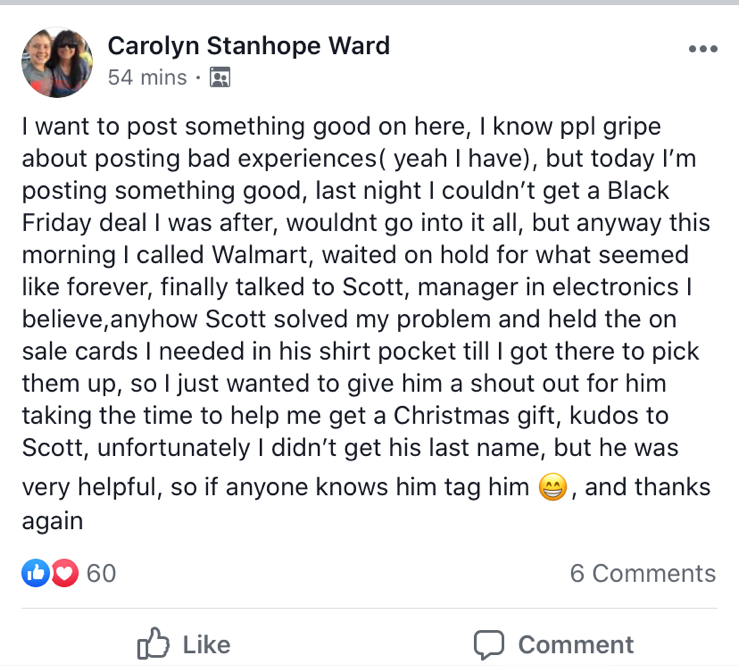Open the three-dot post options menu
The height and width of the screenshot is (666, 739).
pyautogui.click(x=703, y=49)
